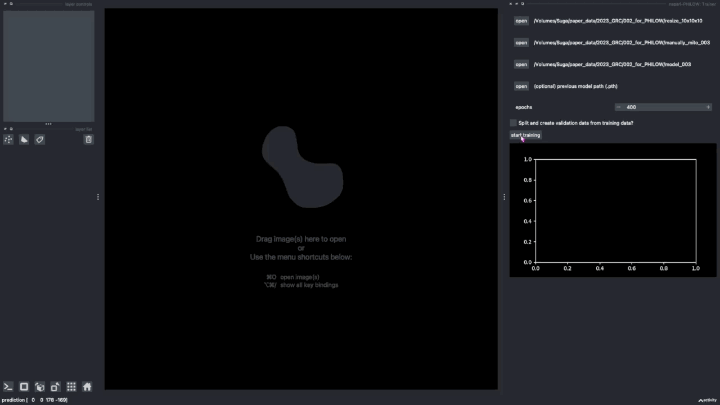The width and height of the screenshot is (720, 405).
Task: Click the prediction status bar coordinates
Action: tap(34, 400)
